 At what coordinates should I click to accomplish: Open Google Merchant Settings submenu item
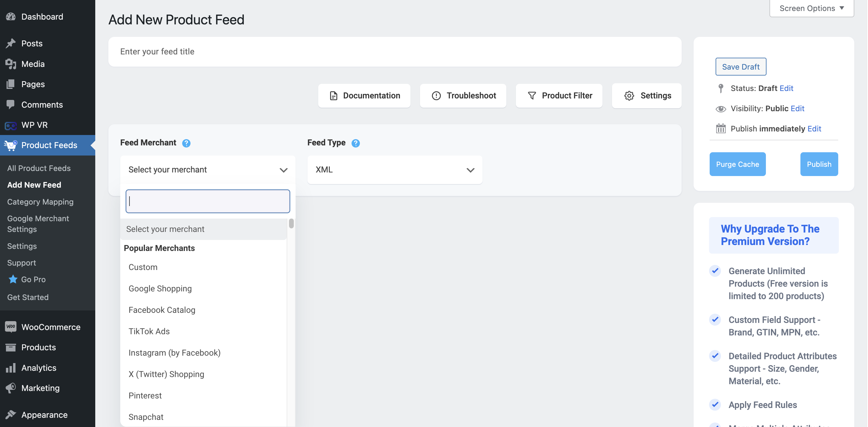(38, 224)
